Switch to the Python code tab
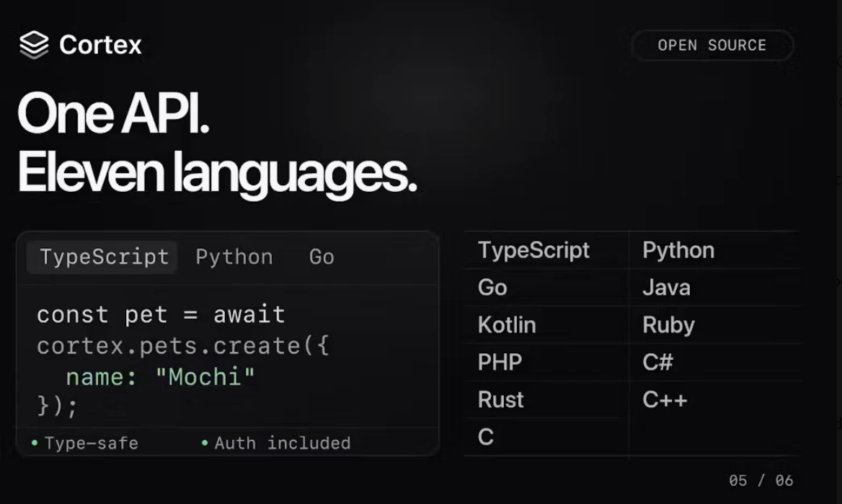This screenshot has height=504, width=842. pos(234,257)
